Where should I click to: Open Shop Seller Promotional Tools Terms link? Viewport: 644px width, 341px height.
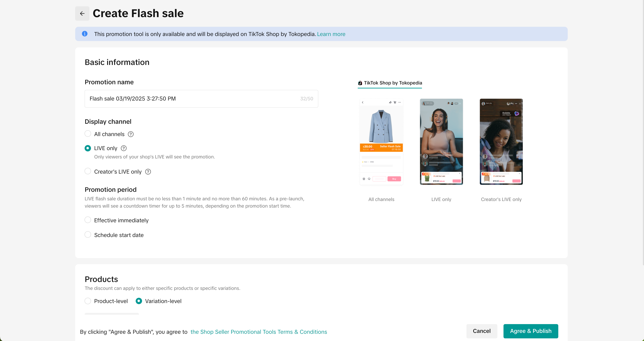coord(258,332)
